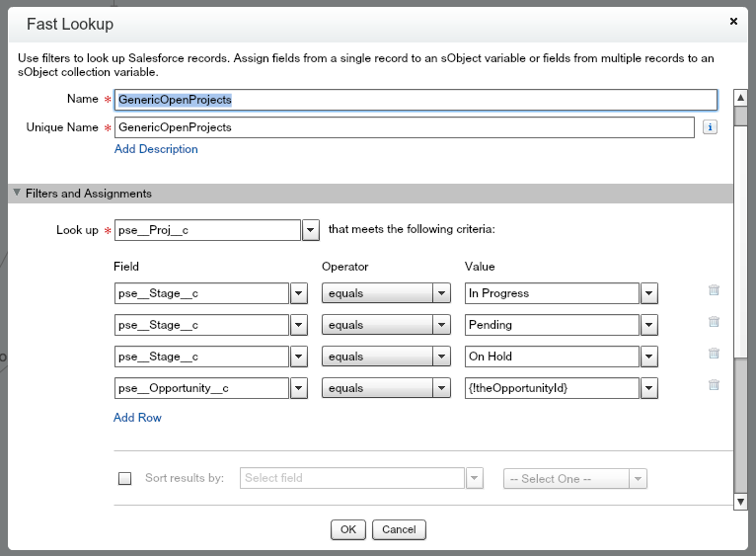Delete the pse__Opportunity__c filter row

tap(714, 385)
